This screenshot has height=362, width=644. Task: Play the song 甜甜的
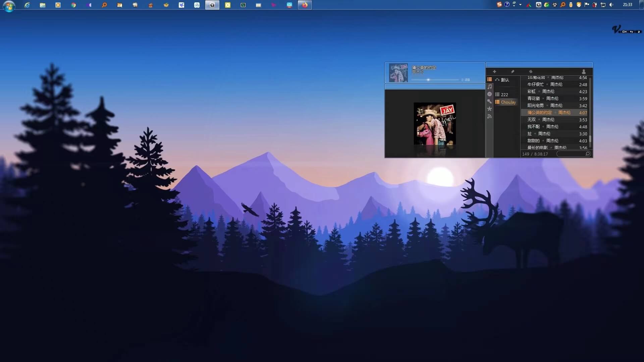[554, 141]
